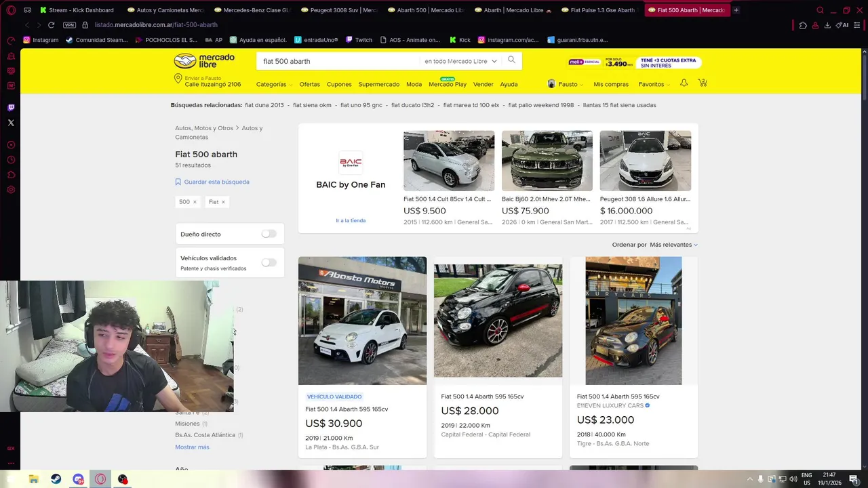868x488 pixels.
Task: Click tab search magnifier in title bar
Action: coord(821,10)
